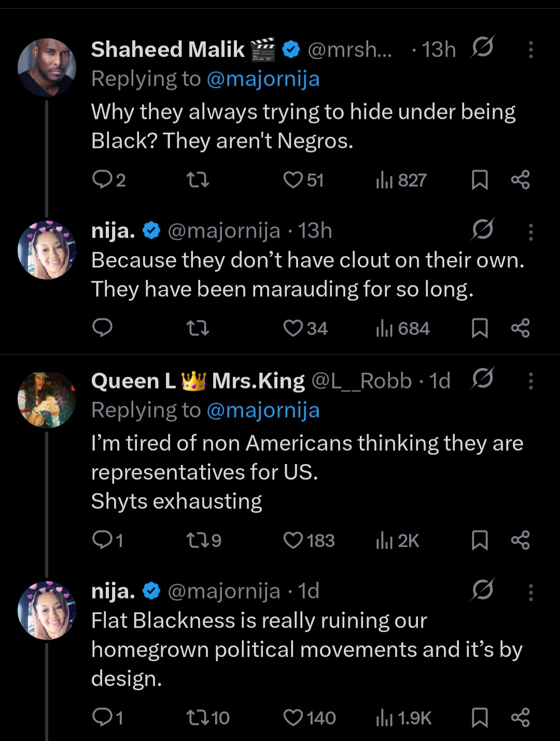
Task: Share Queen L Mrs.King's tweet
Action: 520,540
